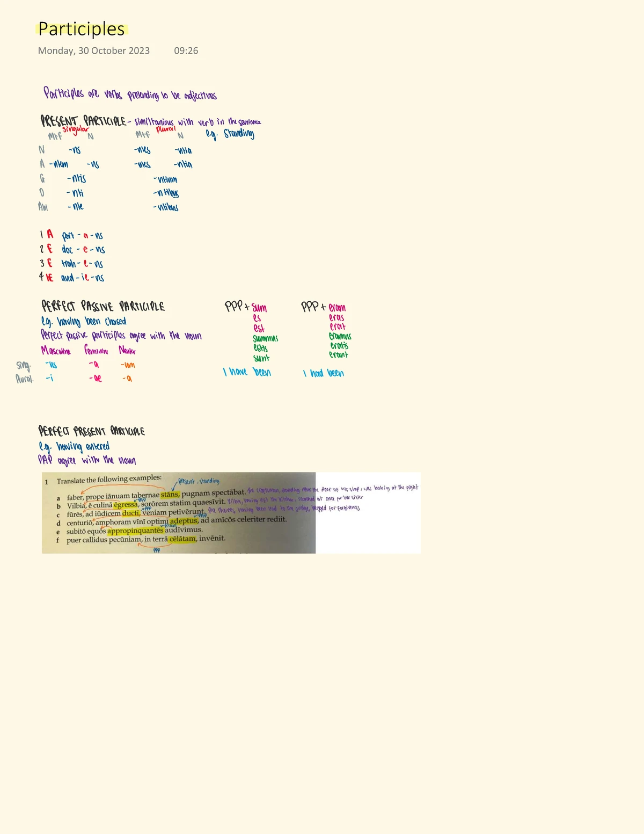
Task: Click the line "PAP agree with the noun"
Action: (x=87, y=460)
